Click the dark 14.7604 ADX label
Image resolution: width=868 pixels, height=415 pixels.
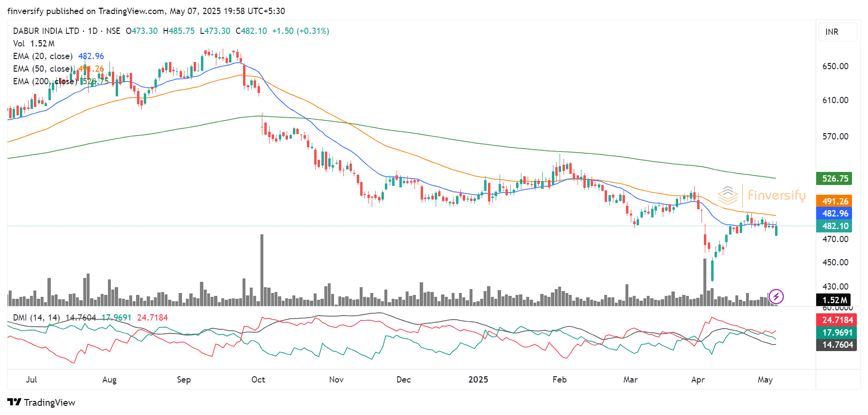837,345
